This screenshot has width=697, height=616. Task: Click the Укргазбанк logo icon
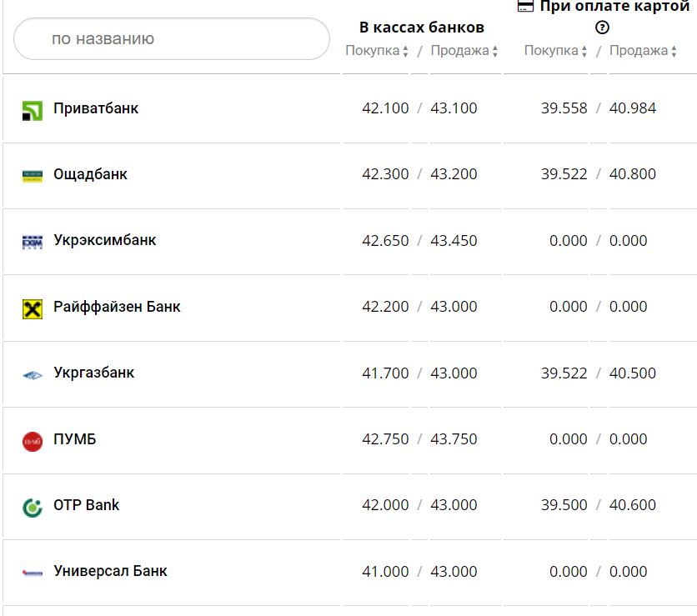coord(32,375)
